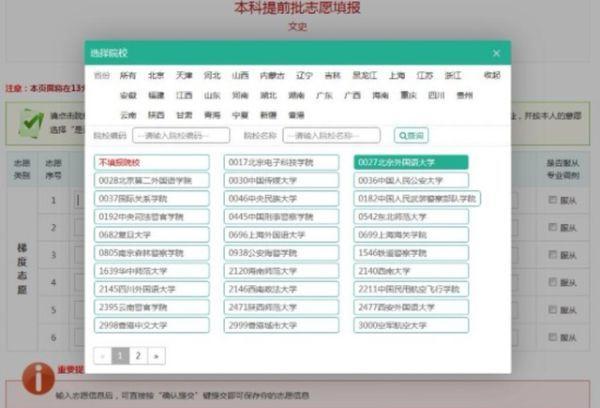Screen dimensions: 600x408
Task: Select 0542东北师范大学
Action: tap(411, 217)
